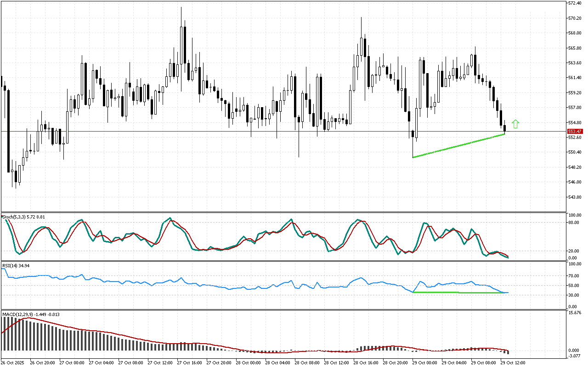Viewport: 588px width, 368px height.
Task: Click the MACD -3.077 scale value
Action: 574,356
